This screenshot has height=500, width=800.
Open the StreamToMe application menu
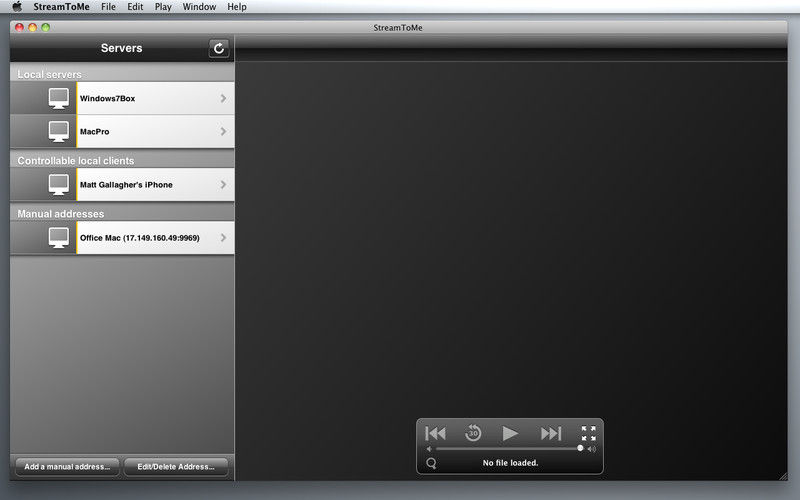61,7
